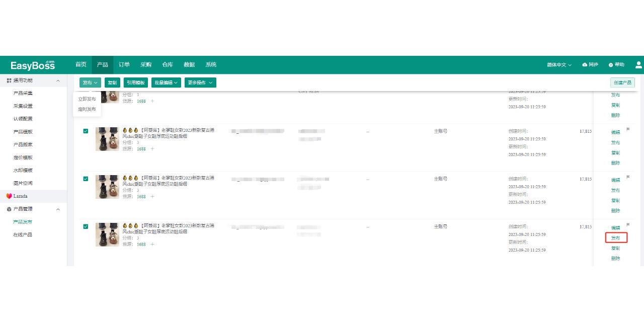Click 编辑 link in the second product row
The width and height of the screenshot is (644, 322).
(615, 132)
